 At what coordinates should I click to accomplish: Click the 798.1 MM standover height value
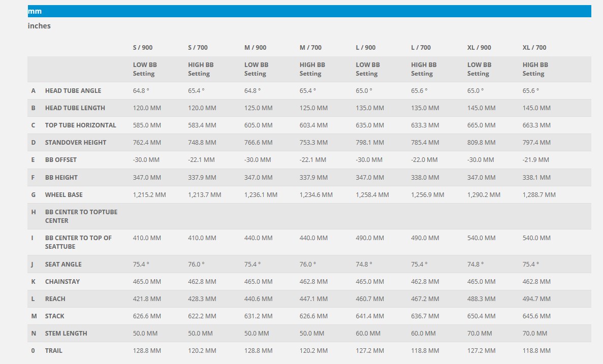point(369,143)
